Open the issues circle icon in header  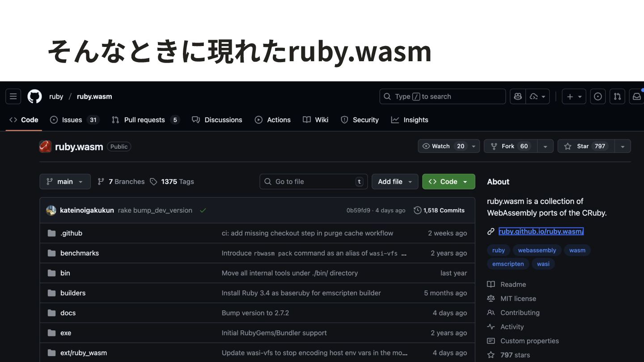[598, 97]
